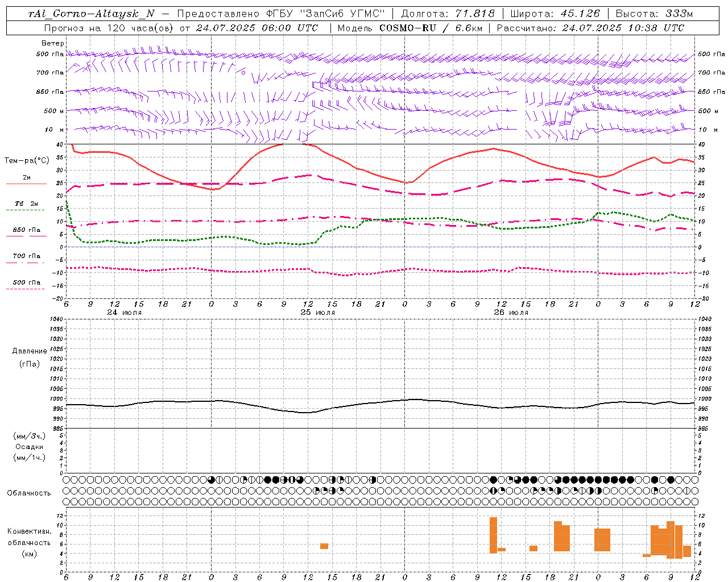
Task: Click the Осадки precipitation label
Action: pos(30,447)
